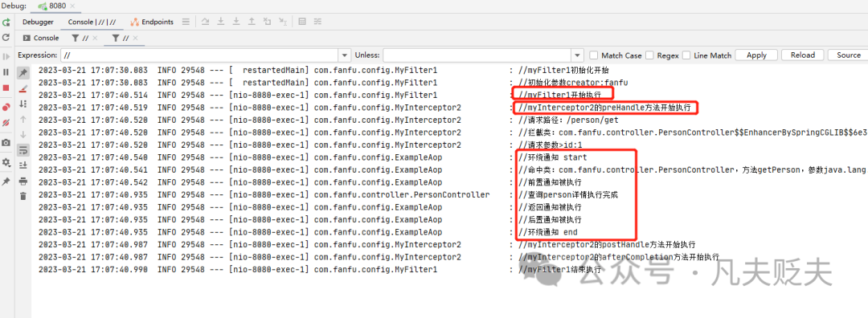This screenshot has height=318, width=868.
Task: Click the scroll to end icon
Action: point(23,165)
